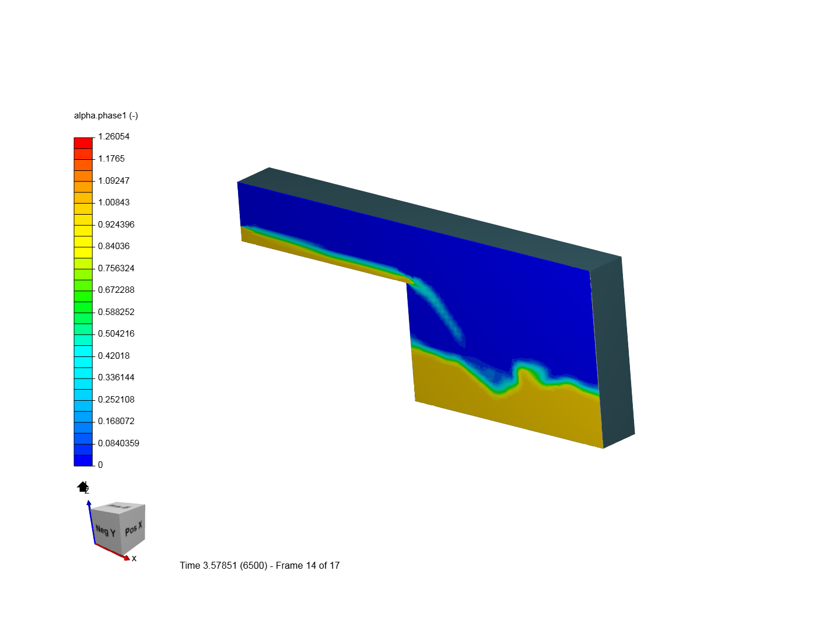The image size is (840, 630).
Task: Click the legend value 0.924396
Action: point(116,225)
